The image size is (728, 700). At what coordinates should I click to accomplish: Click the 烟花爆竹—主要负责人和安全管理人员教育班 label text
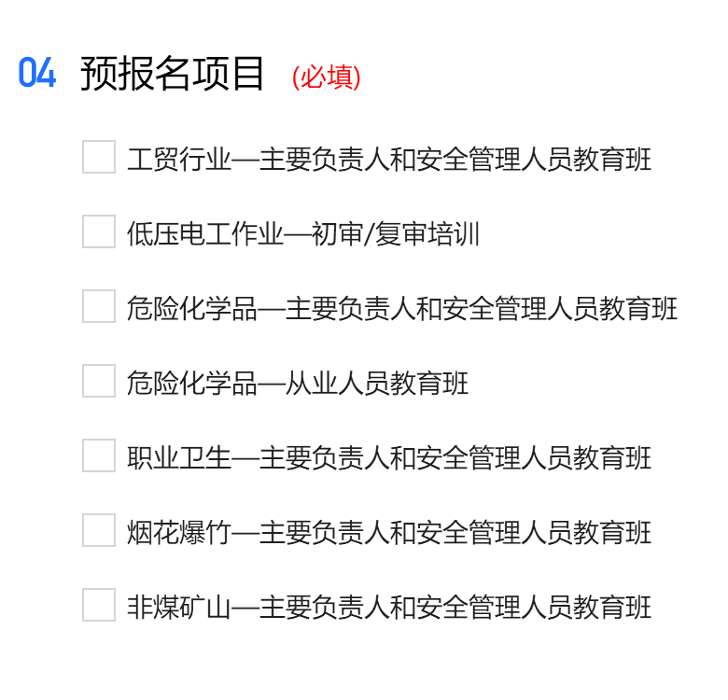[x=389, y=533]
